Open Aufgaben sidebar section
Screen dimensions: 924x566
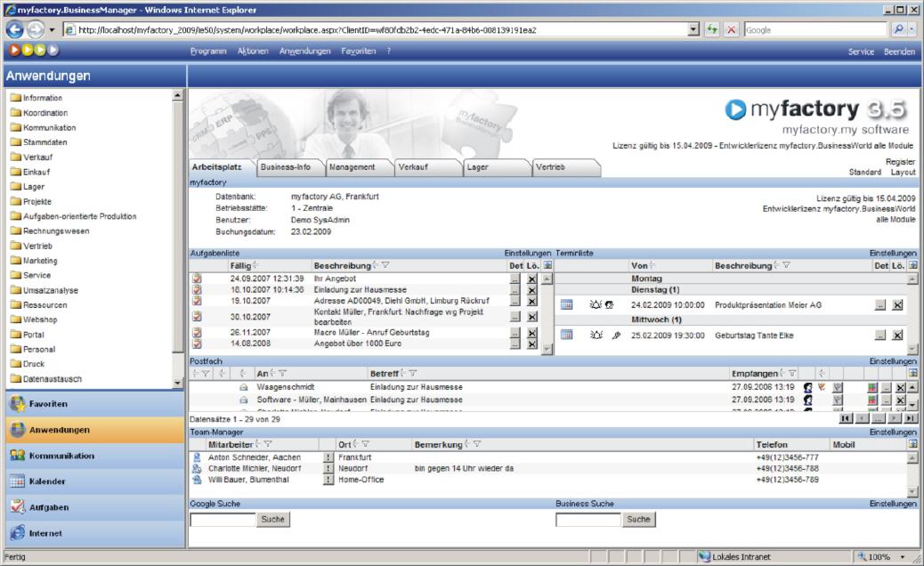[x=95, y=507]
